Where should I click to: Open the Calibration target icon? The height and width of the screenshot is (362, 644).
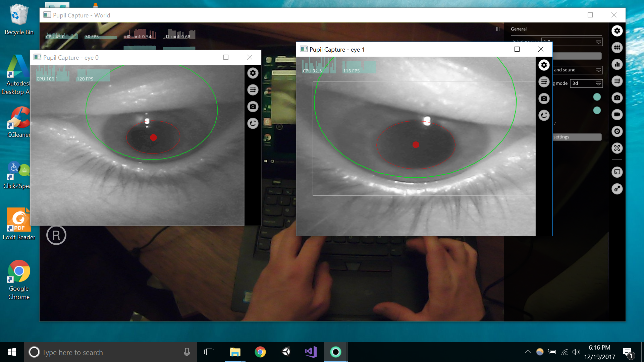pyautogui.click(x=617, y=131)
